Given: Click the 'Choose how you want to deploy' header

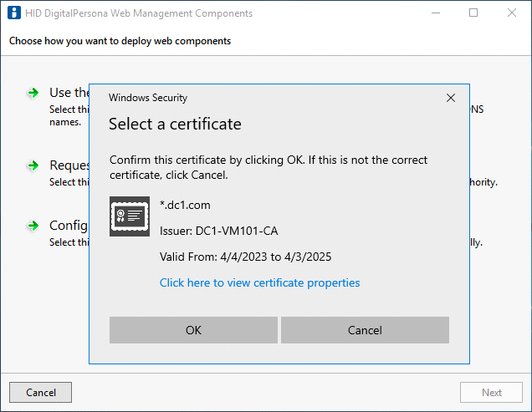Looking at the screenshot, I should click(120, 41).
